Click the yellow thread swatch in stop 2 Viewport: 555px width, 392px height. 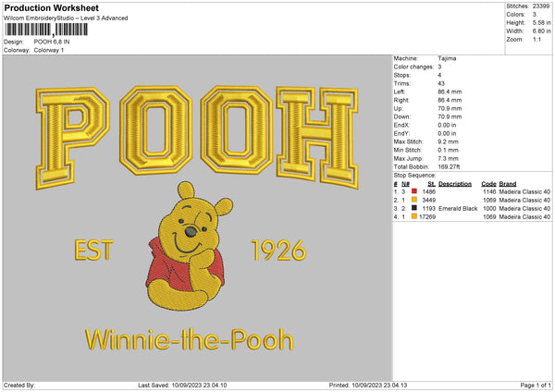pyautogui.click(x=414, y=200)
